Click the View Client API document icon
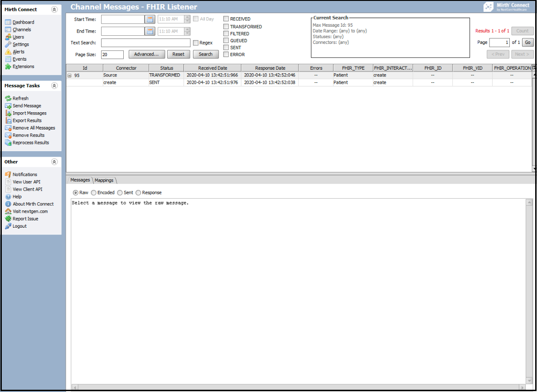This screenshot has height=392, width=537. (8, 189)
